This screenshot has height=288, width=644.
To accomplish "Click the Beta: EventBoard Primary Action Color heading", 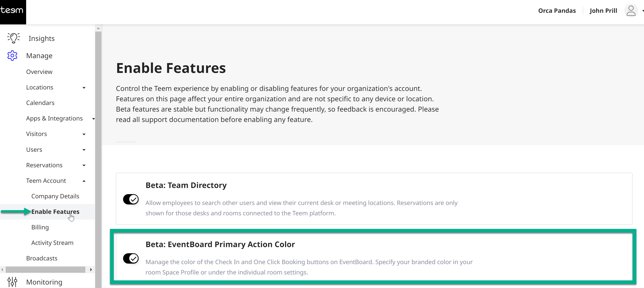I will click(220, 244).
